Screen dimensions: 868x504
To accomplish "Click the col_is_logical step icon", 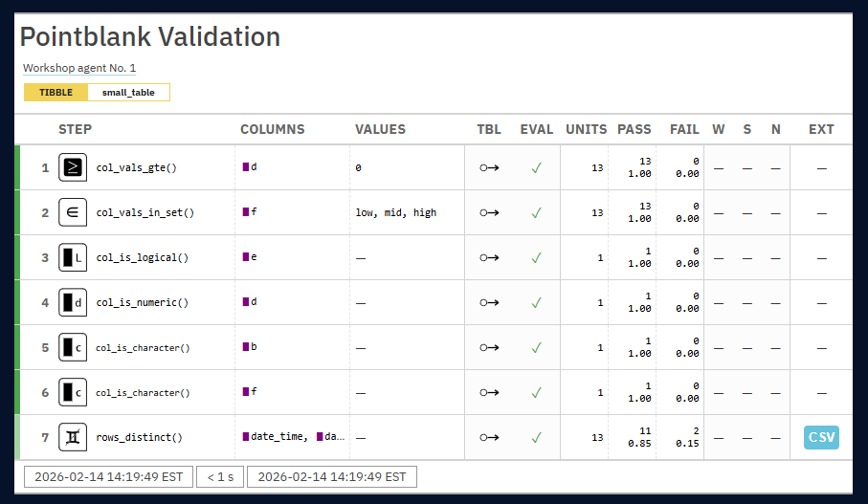I will 73,257.
